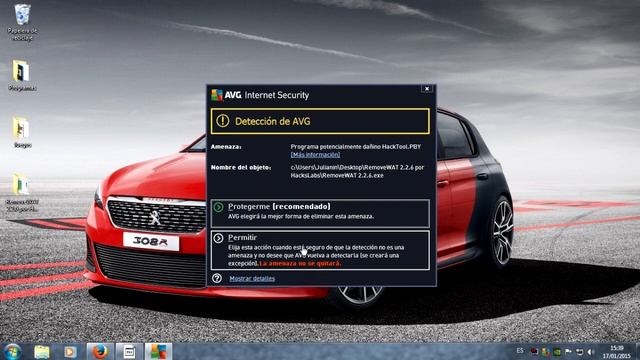This screenshot has height=360, width=640.
Task: Click the Amenaza label
Action: (x=226, y=147)
